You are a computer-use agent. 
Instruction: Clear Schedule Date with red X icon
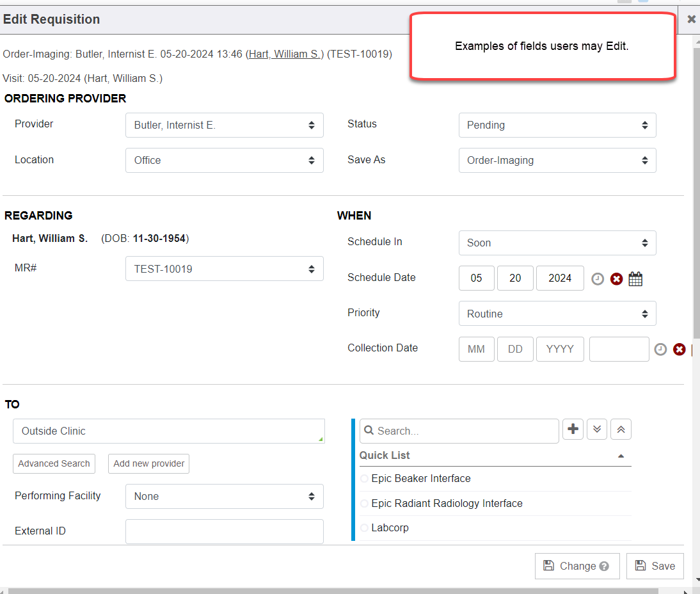coord(616,279)
